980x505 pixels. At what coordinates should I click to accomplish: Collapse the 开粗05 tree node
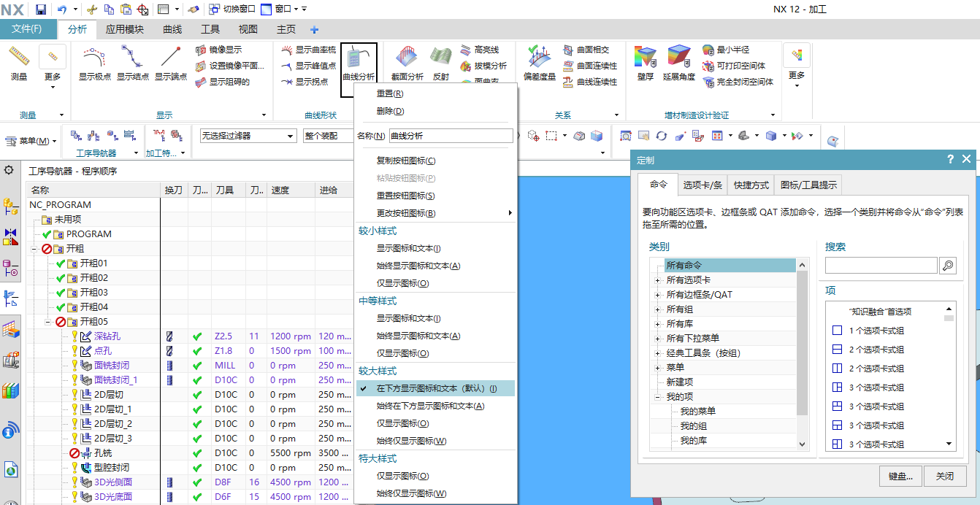[x=49, y=322]
